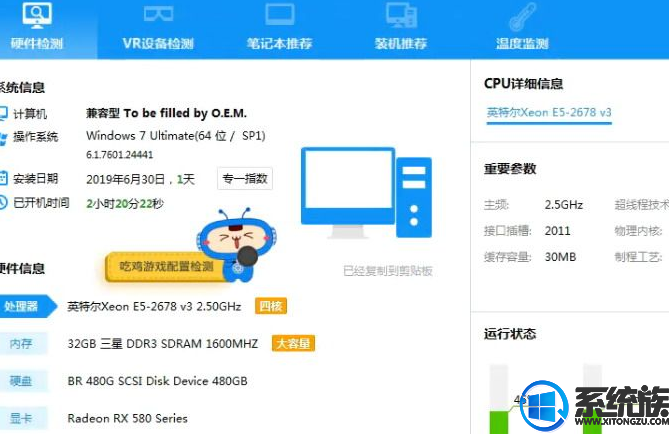Click the desktop tower 装机推荐 icon

point(401,15)
